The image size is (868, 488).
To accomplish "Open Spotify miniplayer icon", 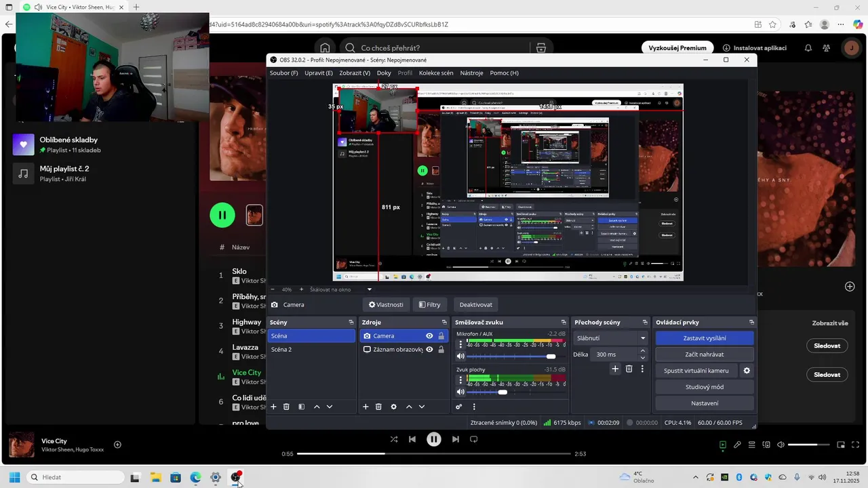I will point(841,445).
